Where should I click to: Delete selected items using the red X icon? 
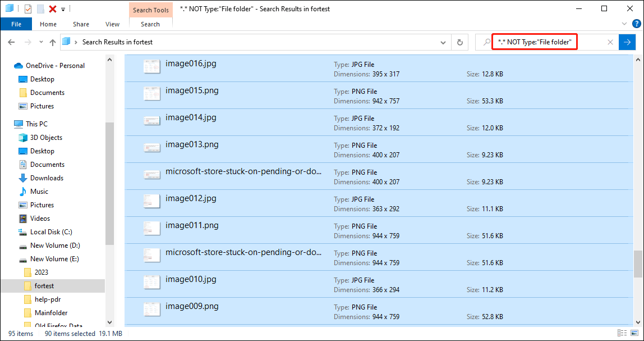pyautogui.click(x=54, y=8)
